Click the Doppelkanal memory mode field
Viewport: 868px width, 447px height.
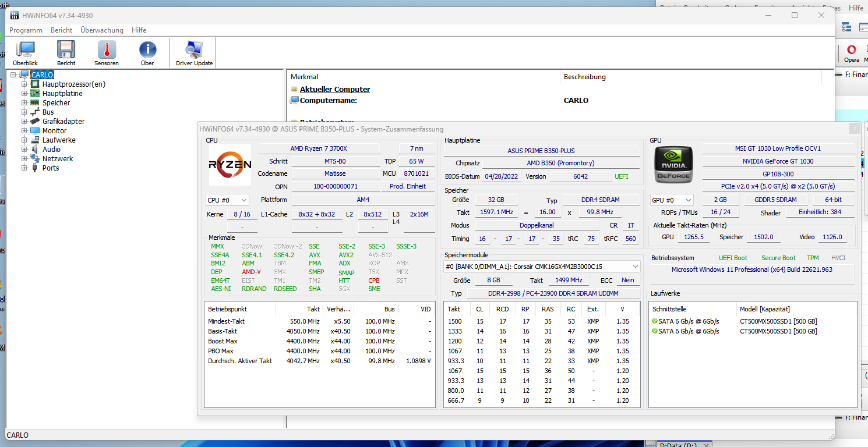click(x=537, y=225)
